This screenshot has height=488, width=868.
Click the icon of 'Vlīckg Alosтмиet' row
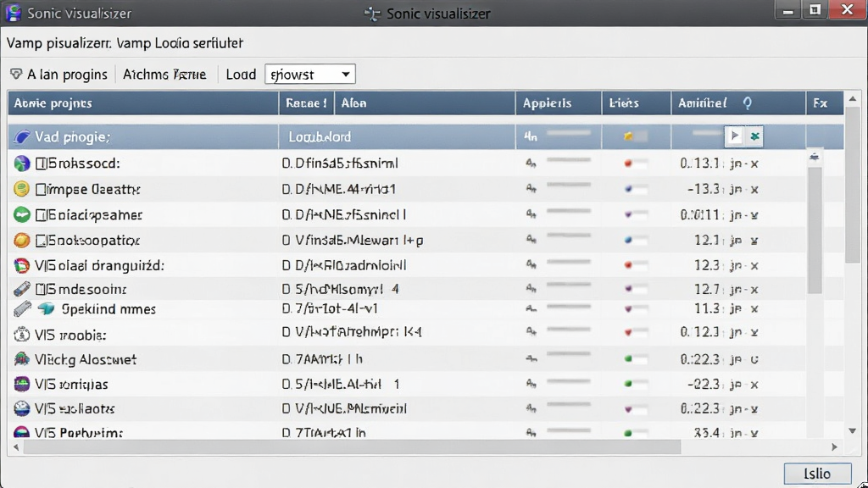tap(21, 359)
